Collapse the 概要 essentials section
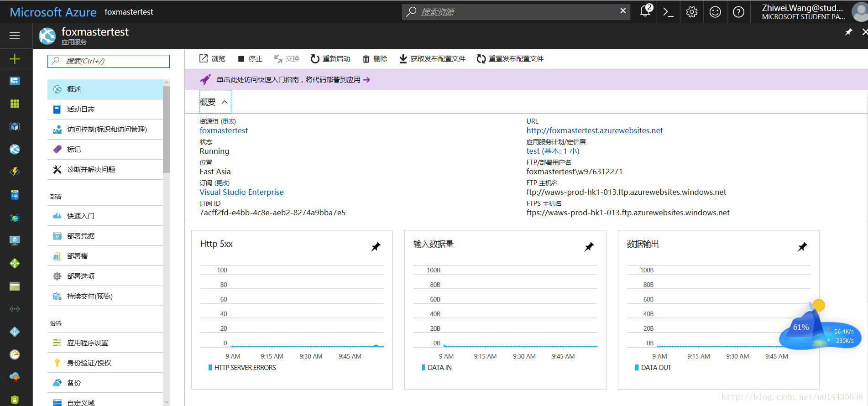Viewport: 868px width, 406px height. click(x=215, y=102)
